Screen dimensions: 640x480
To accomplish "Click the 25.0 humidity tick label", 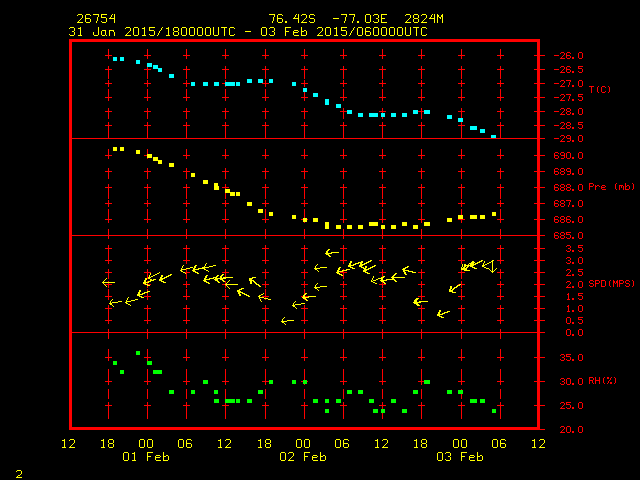I will tap(571, 406).
